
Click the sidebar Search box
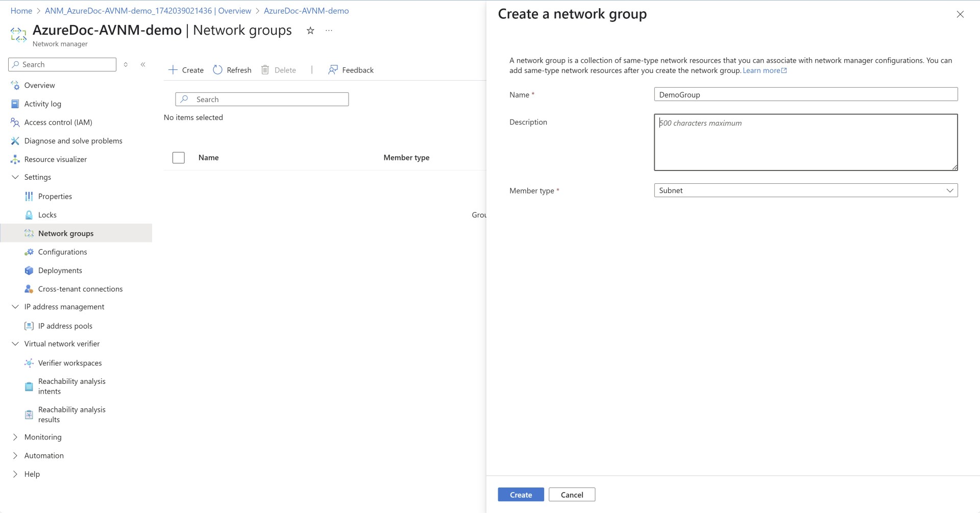[62, 64]
